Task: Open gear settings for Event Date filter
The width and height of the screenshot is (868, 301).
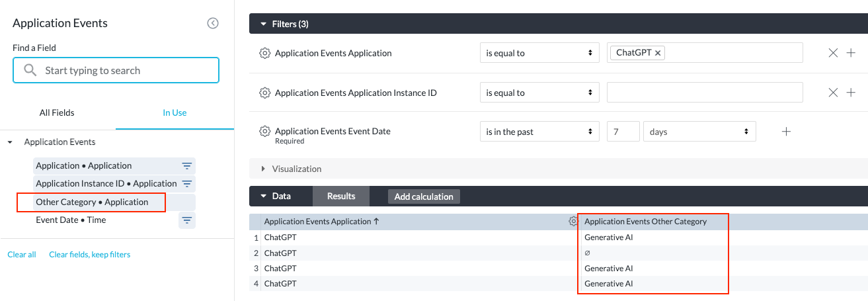Action: [x=265, y=131]
